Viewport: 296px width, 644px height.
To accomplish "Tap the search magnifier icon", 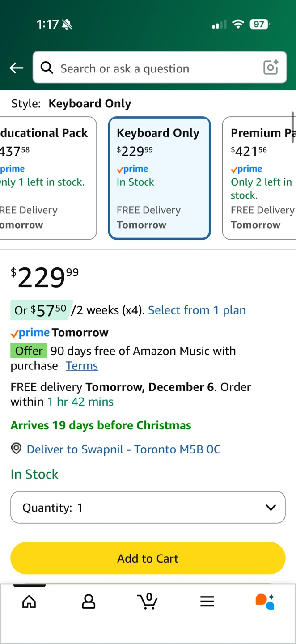I will point(47,68).
